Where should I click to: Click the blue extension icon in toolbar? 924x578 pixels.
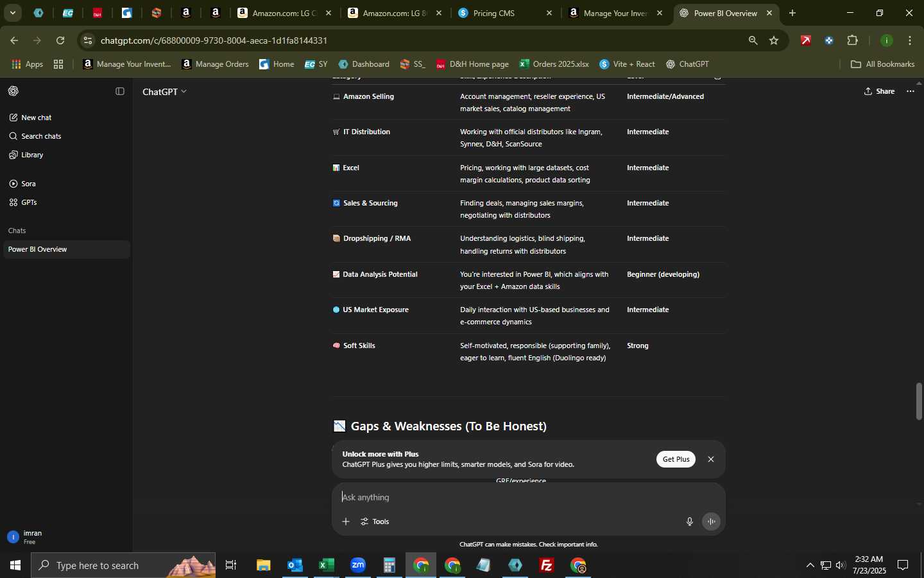click(x=830, y=40)
